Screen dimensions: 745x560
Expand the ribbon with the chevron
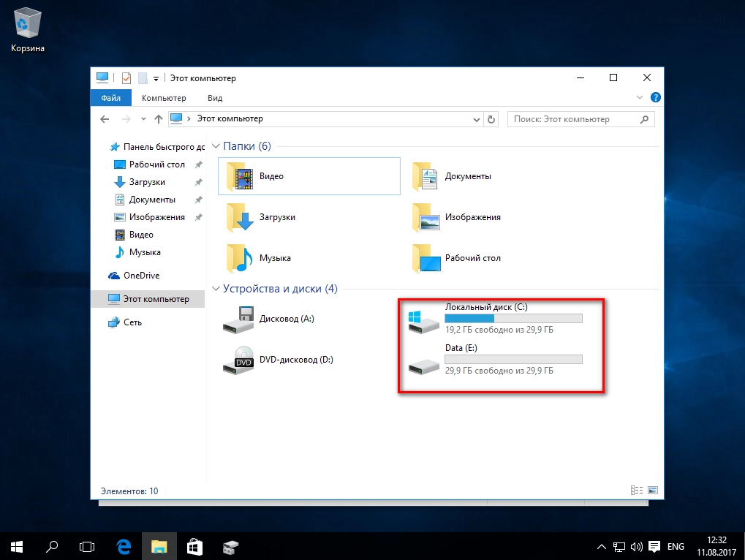tap(640, 97)
